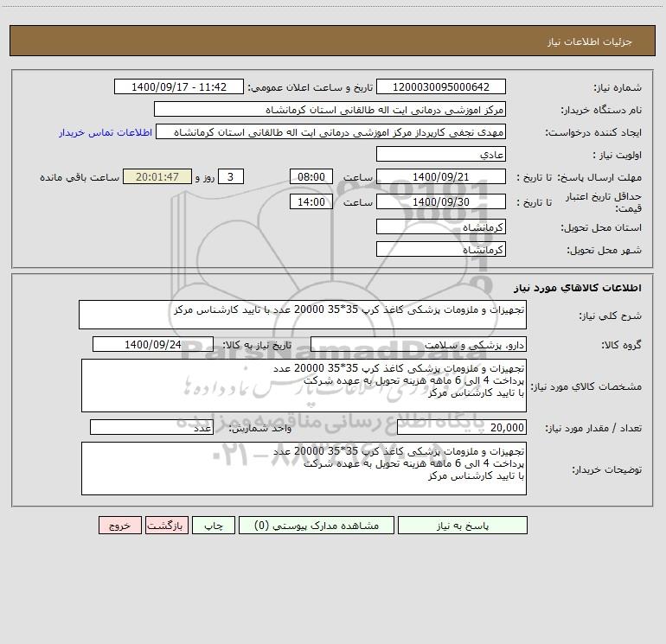Click the اطلاعات کالاهای مورد نیاز section heading
This screenshot has width=666, height=644.
[x=578, y=288]
